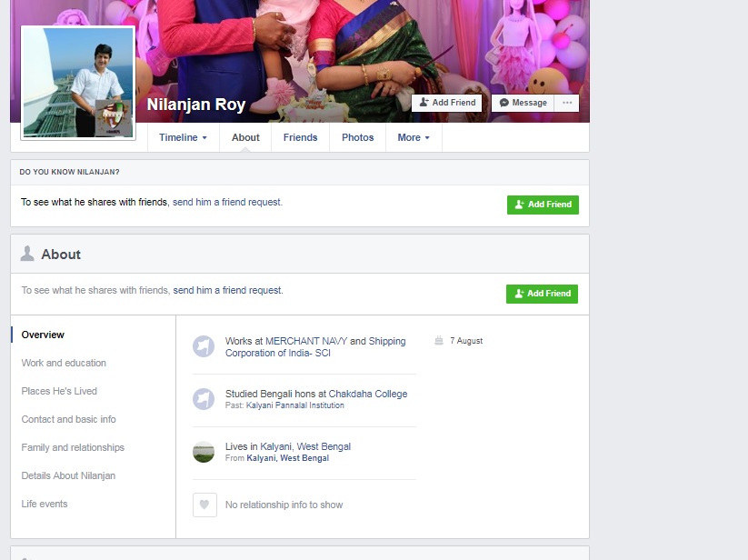748x560 pixels.
Task: Expand the More tab dropdown
Action: point(414,137)
